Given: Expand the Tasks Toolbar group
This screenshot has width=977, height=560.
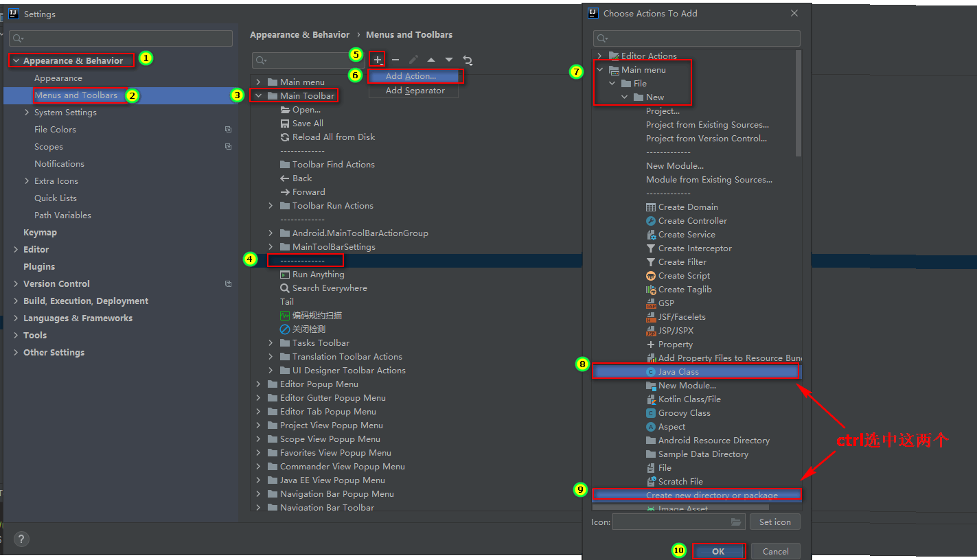Looking at the screenshot, I should pyautogui.click(x=271, y=342).
